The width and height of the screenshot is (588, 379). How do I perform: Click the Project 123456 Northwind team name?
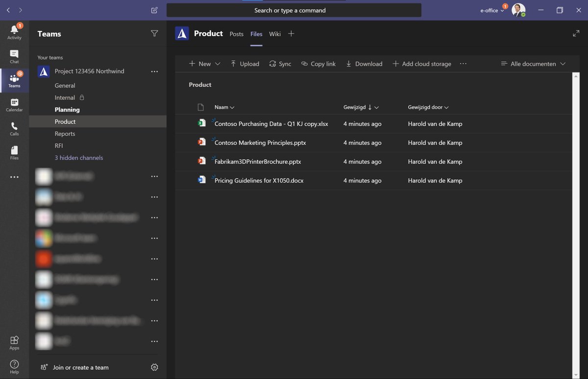coord(90,71)
